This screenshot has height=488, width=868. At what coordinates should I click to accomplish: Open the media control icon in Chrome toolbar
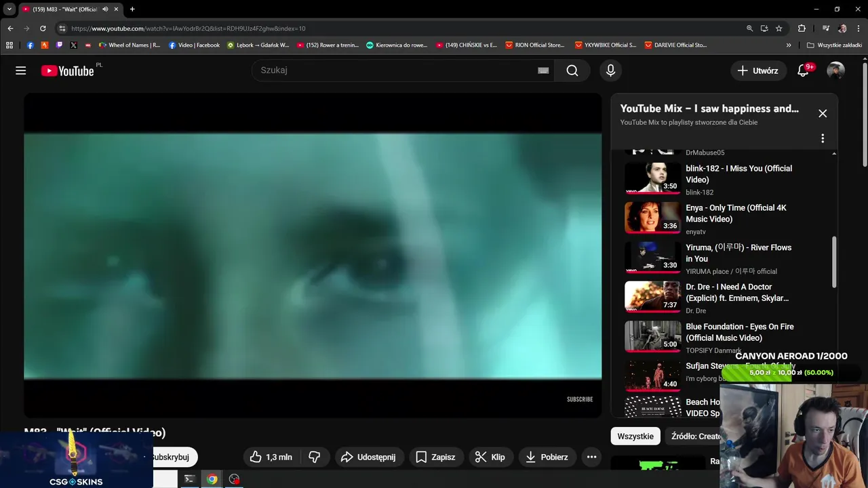825,28
